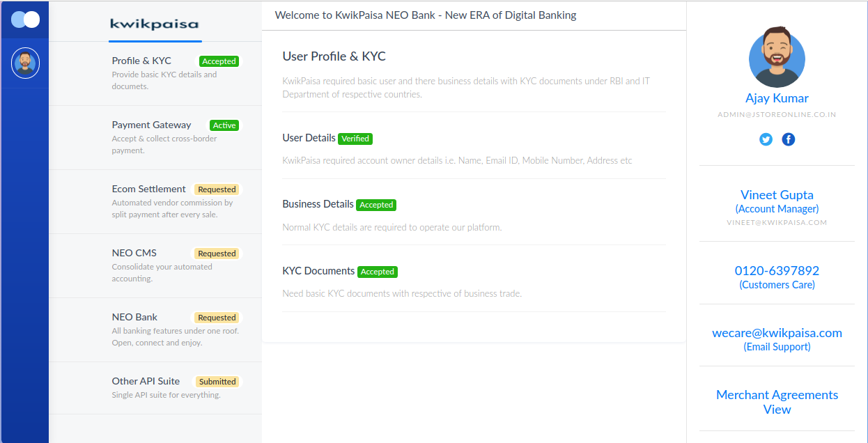Viewport: 868px width, 443px height.
Task: Click the Ajay Kumar name link
Action: [x=777, y=98]
